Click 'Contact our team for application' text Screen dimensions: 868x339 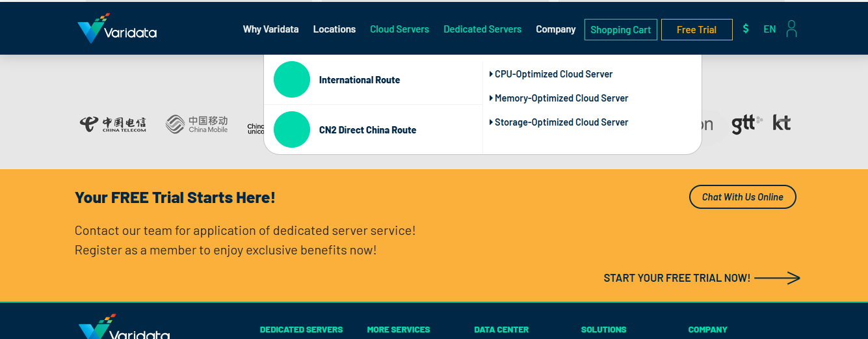point(245,230)
